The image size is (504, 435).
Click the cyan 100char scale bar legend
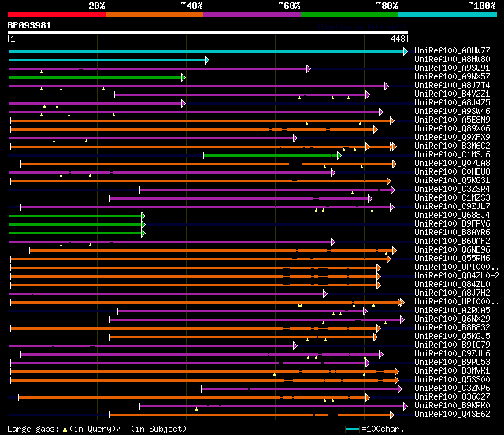point(352,429)
